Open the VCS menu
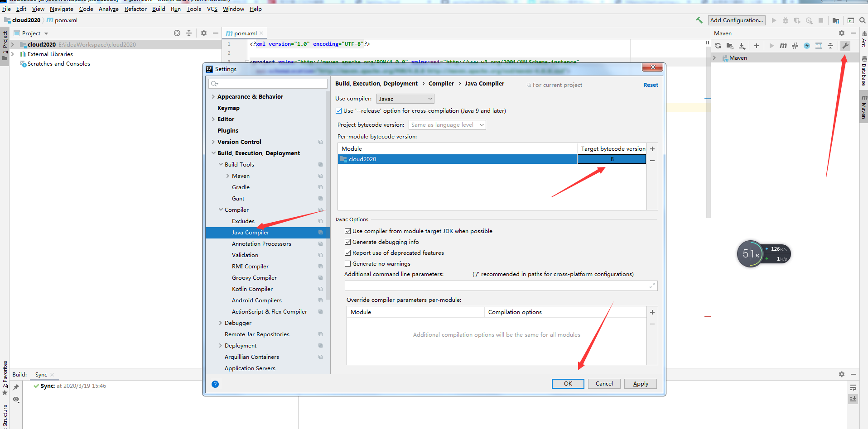Viewport: 868px width, 429px height. click(x=212, y=9)
